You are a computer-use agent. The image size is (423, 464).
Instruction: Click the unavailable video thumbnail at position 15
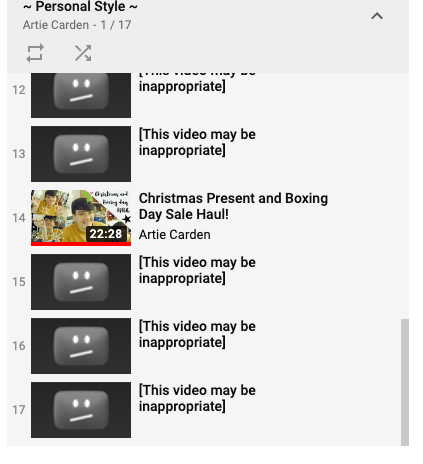point(81,282)
